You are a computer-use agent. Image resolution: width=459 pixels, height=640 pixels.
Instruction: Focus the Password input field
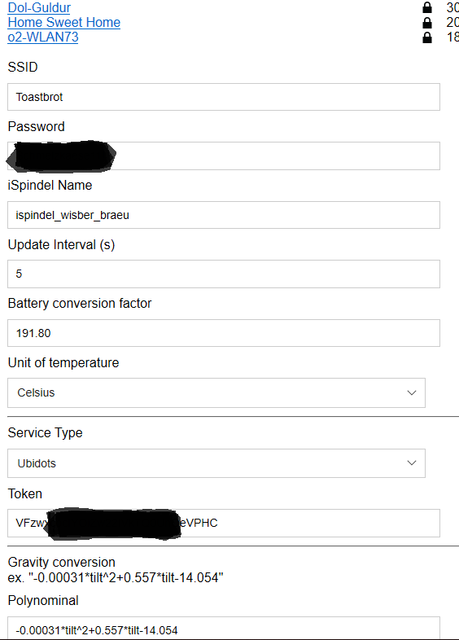pyautogui.click(x=224, y=156)
